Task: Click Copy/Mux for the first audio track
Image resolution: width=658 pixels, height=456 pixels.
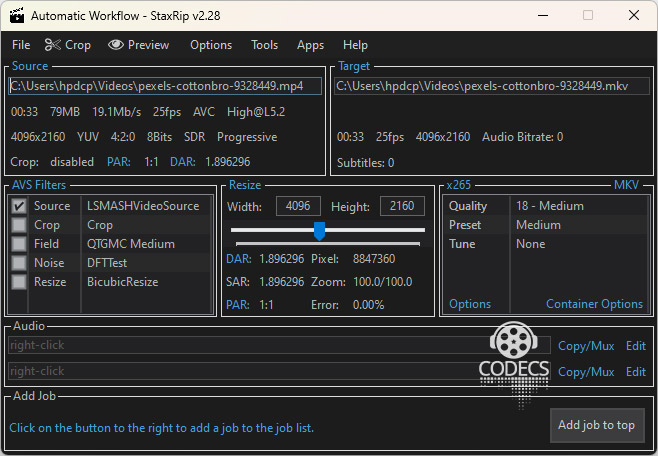Action: click(586, 346)
